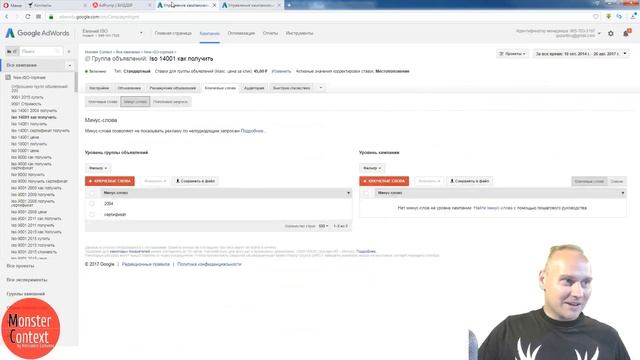Open the rows-per-page 500 dropdown
Image resolution: width=640 pixels, height=360 pixels.
click(323, 226)
